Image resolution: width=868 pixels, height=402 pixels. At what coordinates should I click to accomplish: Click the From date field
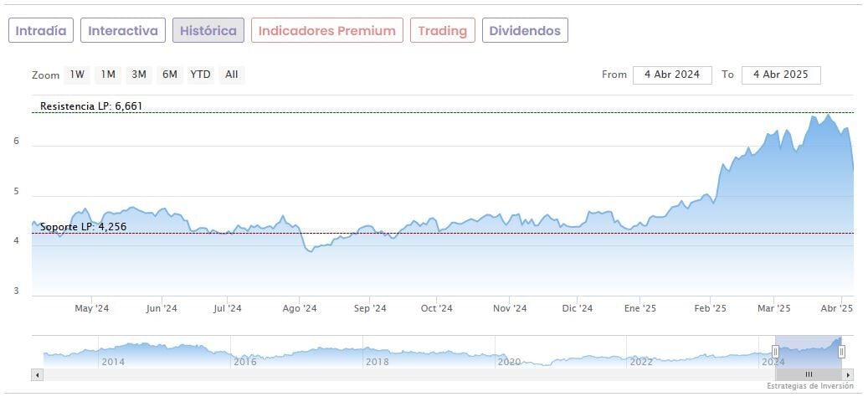tap(672, 75)
